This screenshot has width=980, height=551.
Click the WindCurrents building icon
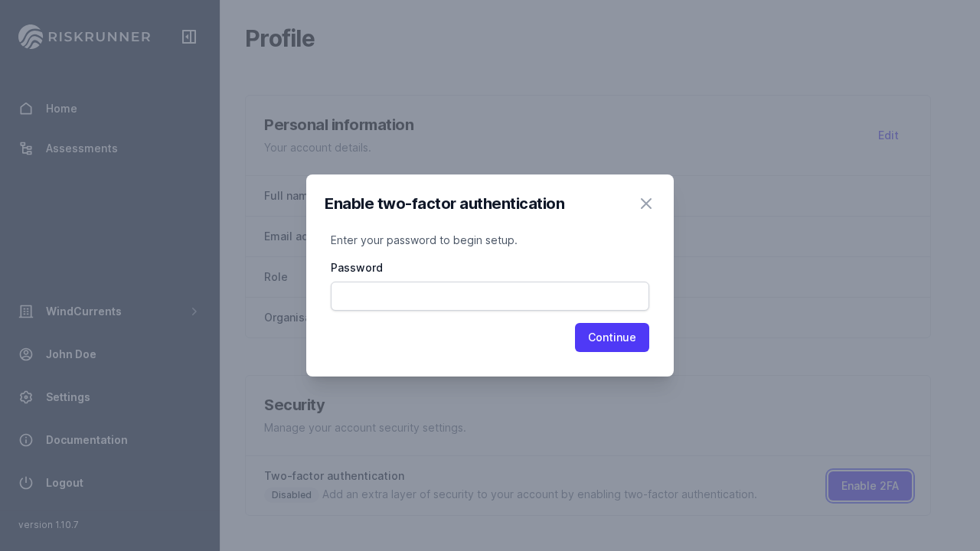(x=26, y=311)
